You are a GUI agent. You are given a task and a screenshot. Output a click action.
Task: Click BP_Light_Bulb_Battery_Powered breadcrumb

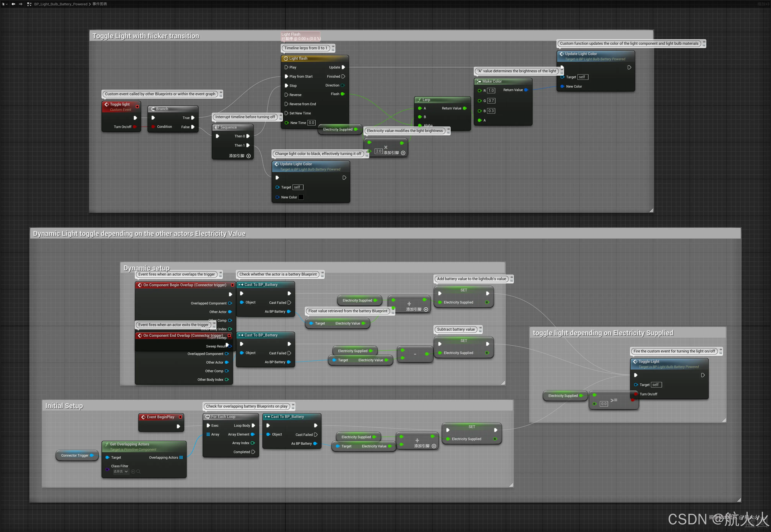point(61,4)
